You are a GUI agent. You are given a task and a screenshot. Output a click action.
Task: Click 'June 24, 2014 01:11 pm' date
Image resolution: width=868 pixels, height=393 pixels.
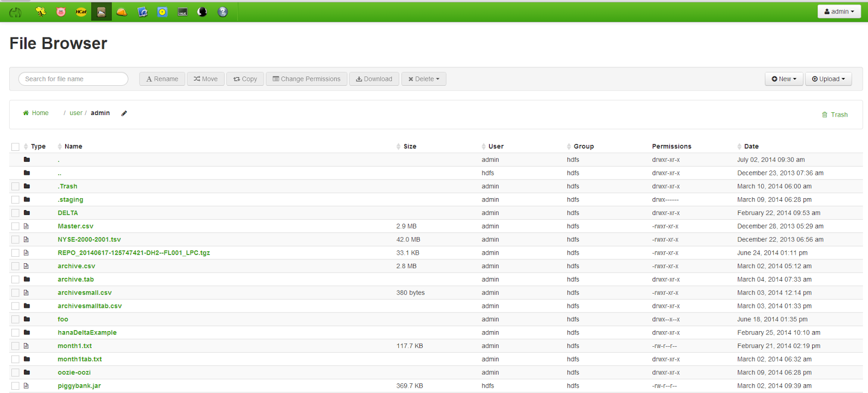(x=773, y=253)
